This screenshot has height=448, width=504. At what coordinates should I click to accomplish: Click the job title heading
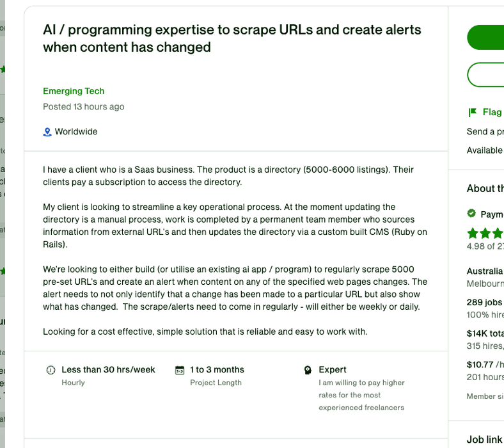pyautogui.click(x=232, y=38)
